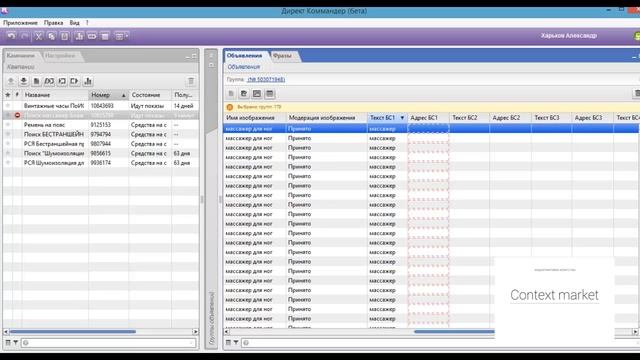This screenshot has width=640, height=360.
Task: Click the trash icon in ads panel
Action: (636, 94)
